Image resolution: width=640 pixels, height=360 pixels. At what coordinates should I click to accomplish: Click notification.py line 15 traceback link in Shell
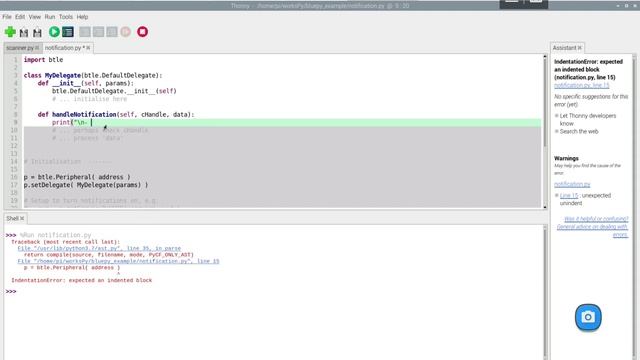coord(118,261)
